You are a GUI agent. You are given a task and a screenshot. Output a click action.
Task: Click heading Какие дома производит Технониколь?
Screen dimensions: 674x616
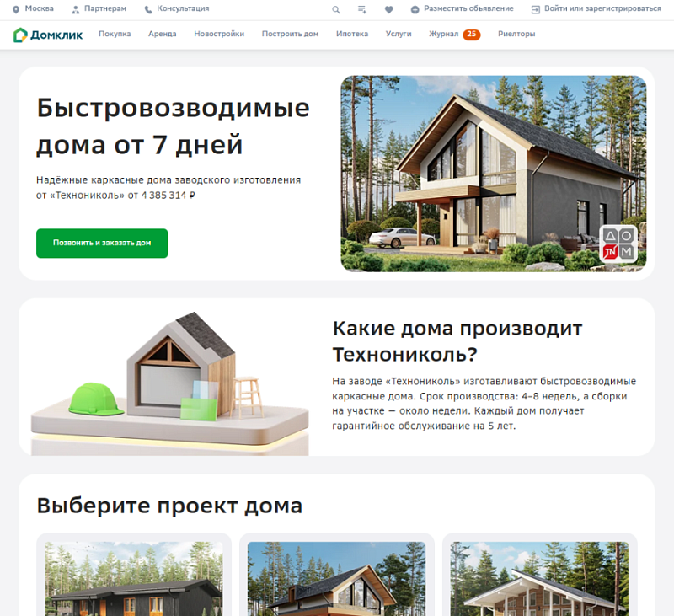[457, 341]
